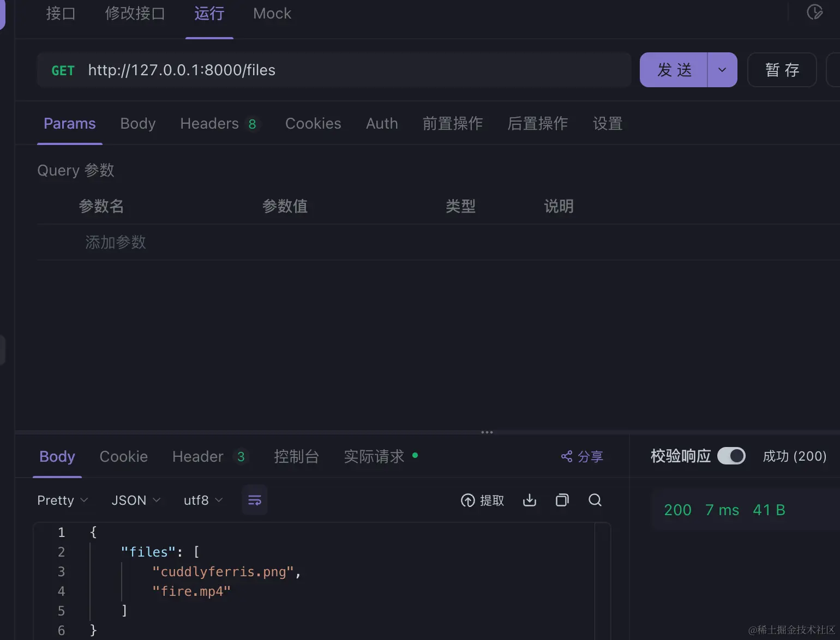
Task: Click the Query 参数 heading
Action: point(76,170)
